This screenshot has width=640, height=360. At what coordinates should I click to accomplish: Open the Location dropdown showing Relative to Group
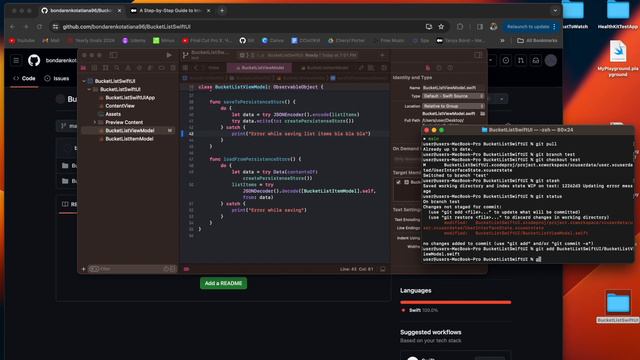(x=453, y=106)
